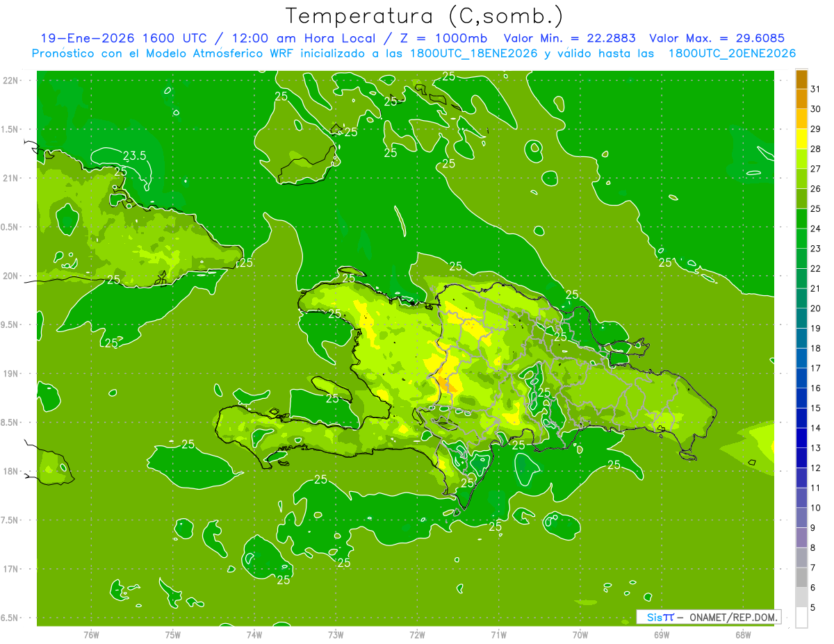
Task: Click the blue legend swatch between 15 and 16
Action: 801,399
